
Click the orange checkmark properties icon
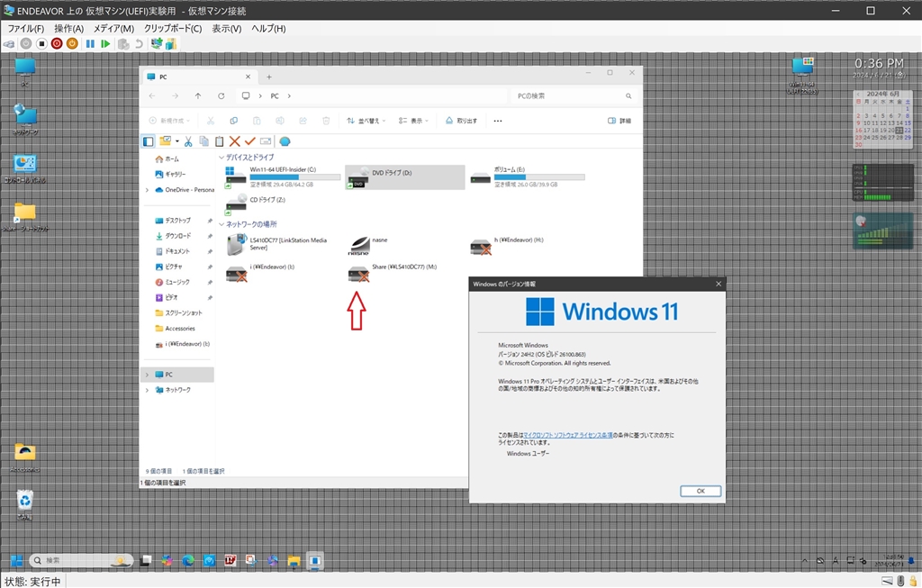[x=250, y=141]
